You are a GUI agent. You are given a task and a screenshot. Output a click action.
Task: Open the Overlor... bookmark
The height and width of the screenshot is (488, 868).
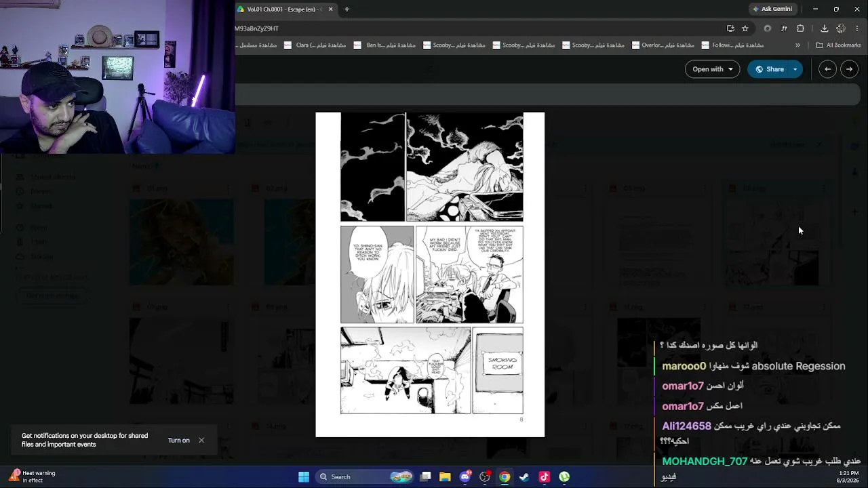coord(663,45)
